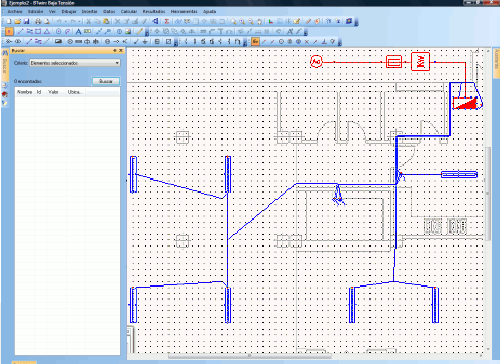This screenshot has width=500, height=364.
Task: Click the Delete X icon in main toolbar
Action: 118,21
